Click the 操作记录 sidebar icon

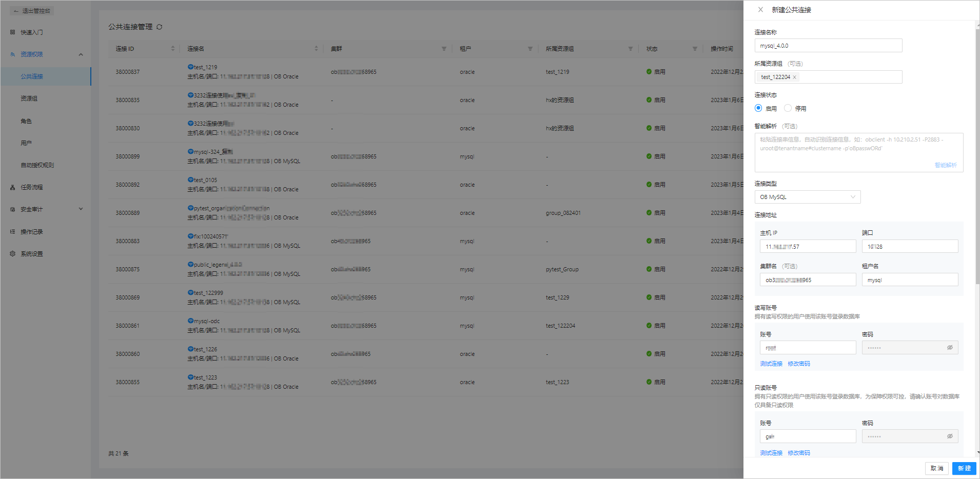(x=12, y=232)
